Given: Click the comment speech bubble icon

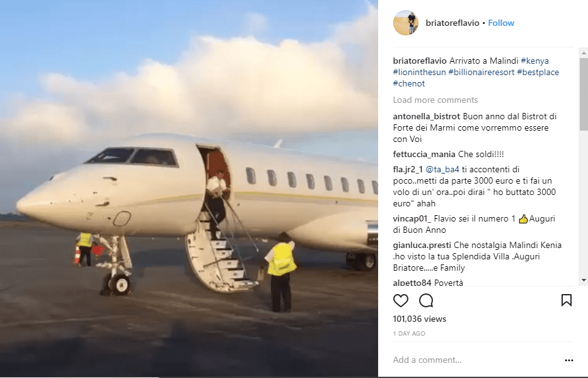Looking at the screenshot, I should 426,300.
